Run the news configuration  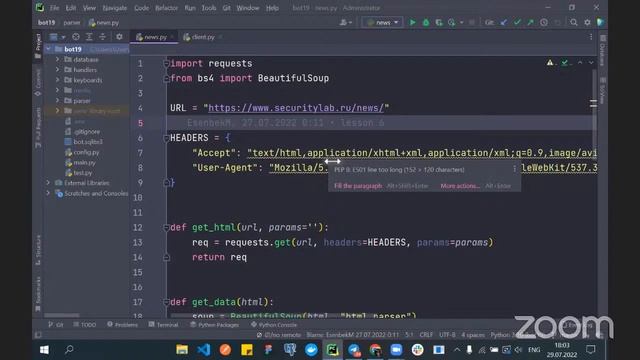(x=412, y=22)
